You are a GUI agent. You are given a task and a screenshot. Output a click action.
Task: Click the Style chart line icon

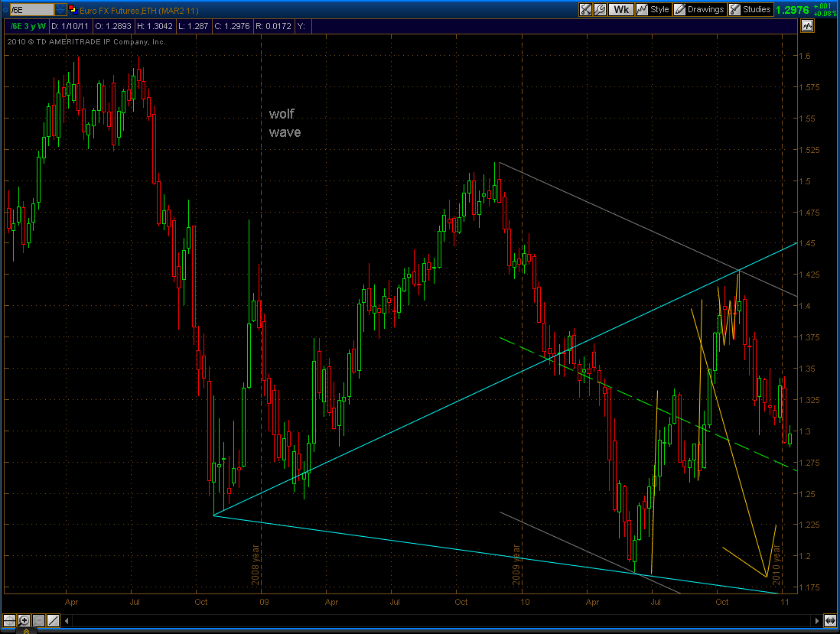pos(642,10)
